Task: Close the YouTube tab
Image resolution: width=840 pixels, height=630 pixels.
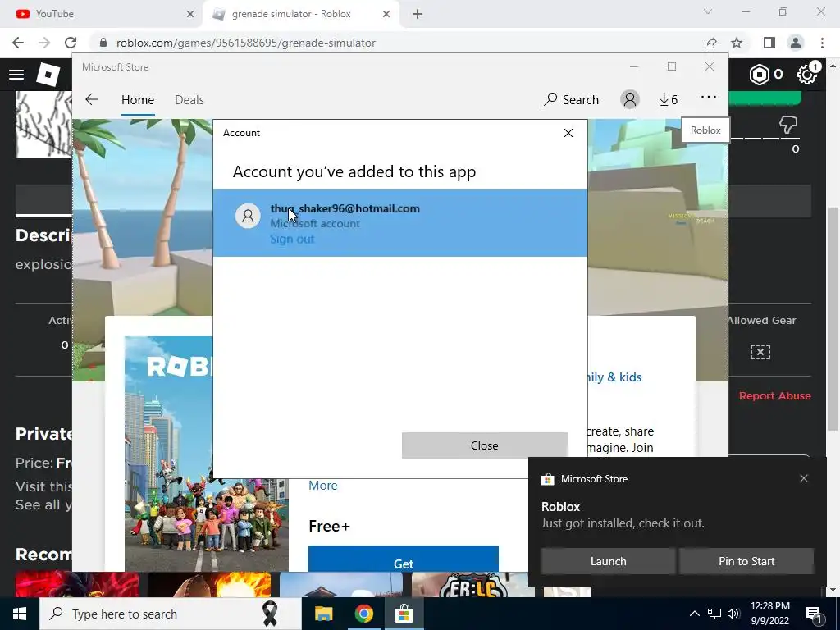Action: click(190, 15)
